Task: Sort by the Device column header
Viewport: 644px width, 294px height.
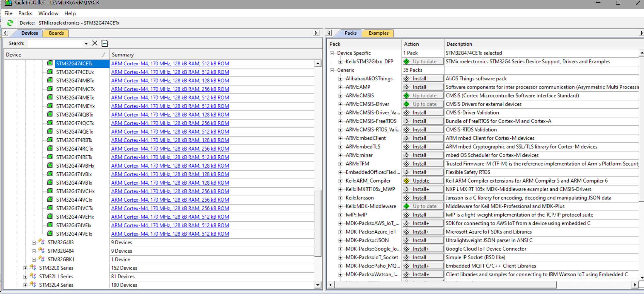Action: pos(56,55)
